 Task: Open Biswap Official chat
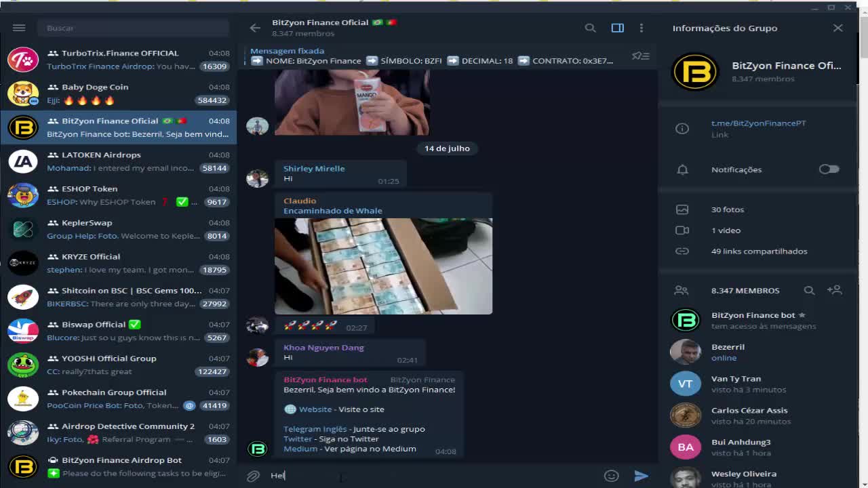119,331
